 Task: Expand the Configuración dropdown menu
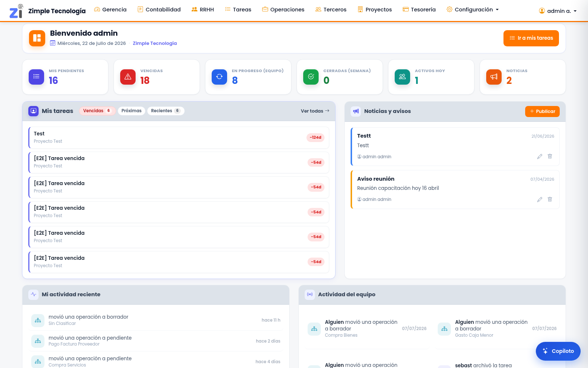473,10
